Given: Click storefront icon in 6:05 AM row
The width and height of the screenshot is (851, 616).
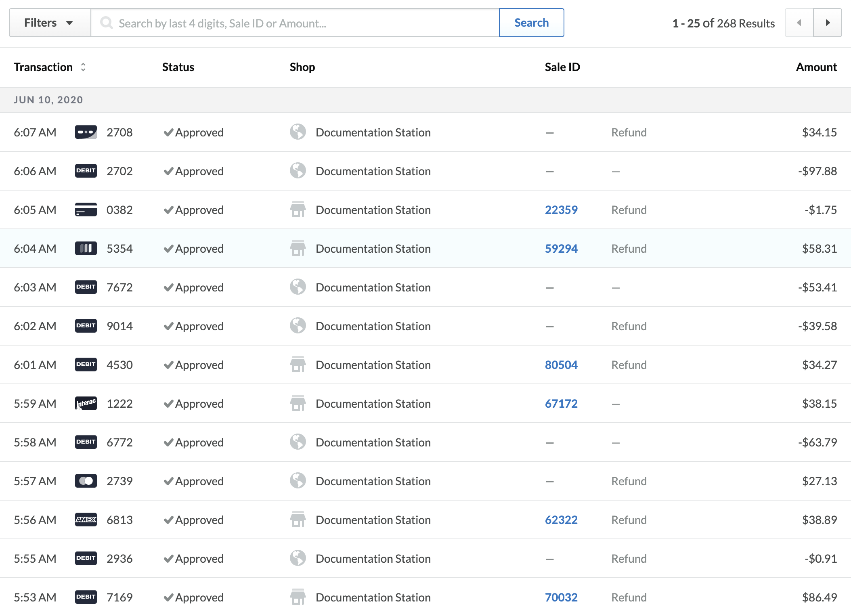Looking at the screenshot, I should (298, 209).
